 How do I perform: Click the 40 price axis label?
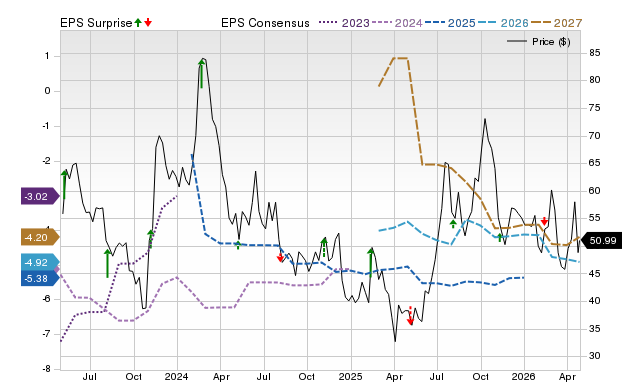coord(595,301)
